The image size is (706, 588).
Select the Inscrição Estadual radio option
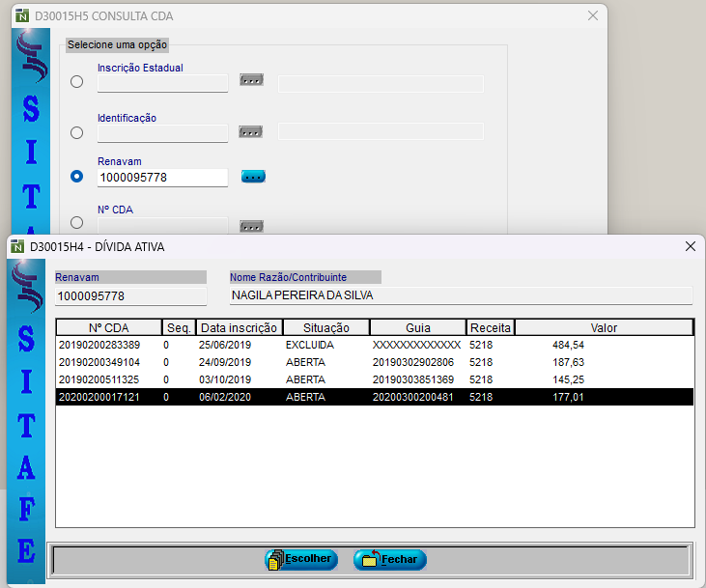pyautogui.click(x=77, y=83)
